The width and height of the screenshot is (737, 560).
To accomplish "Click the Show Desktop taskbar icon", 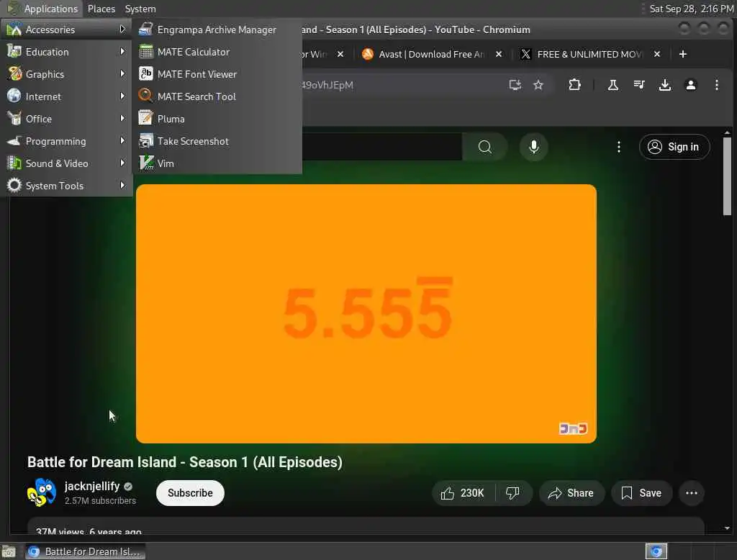I will point(9,551).
